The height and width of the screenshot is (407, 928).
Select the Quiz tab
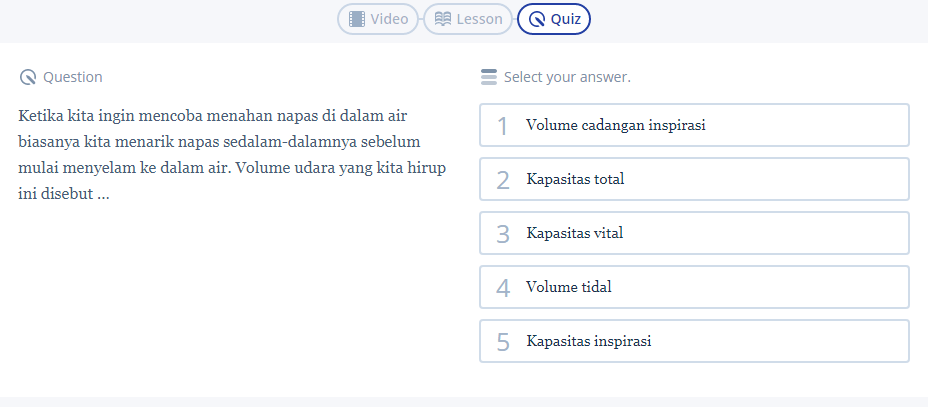click(x=554, y=19)
